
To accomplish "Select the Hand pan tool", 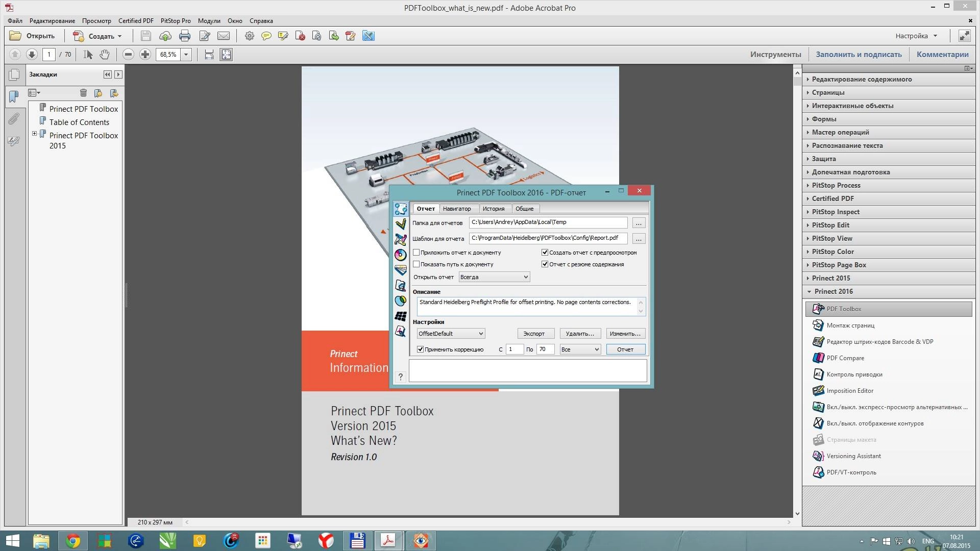I will coord(105,54).
